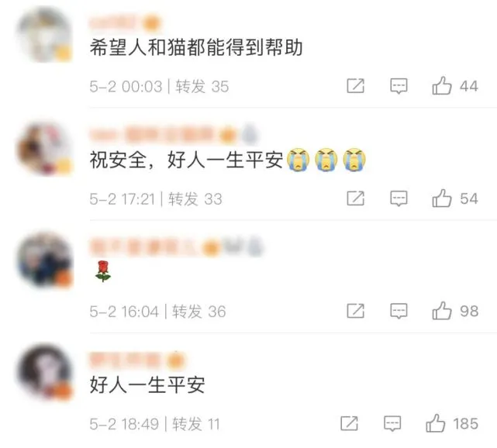The width and height of the screenshot is (497, 448).
Task: Open the first commenter's avatar
Action: [x=45, y=35]
